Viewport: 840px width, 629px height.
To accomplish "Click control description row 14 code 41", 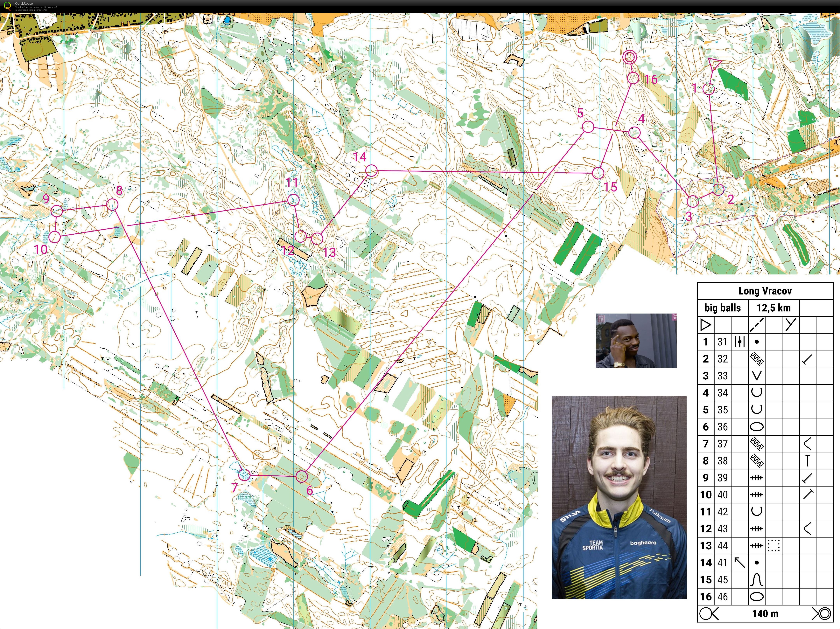I will (x=722, y=563).
